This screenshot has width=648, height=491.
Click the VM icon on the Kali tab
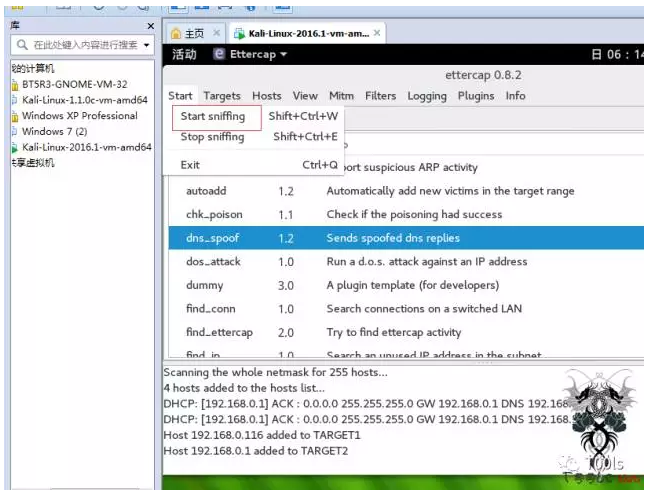coord(240,34)
